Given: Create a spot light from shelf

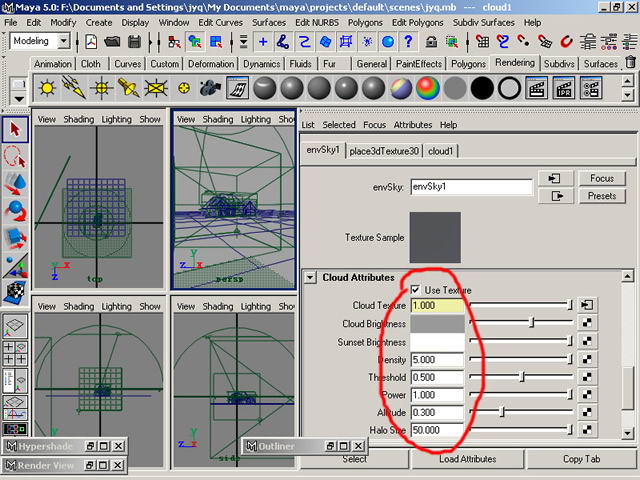Looking at the screenshot, I should tap(128, 88).
